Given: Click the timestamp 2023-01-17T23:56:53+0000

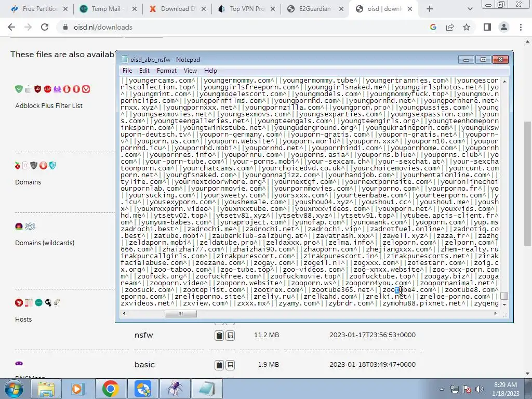Looking at the screenshot, I should pyautogui.click(x=373, y=335).
